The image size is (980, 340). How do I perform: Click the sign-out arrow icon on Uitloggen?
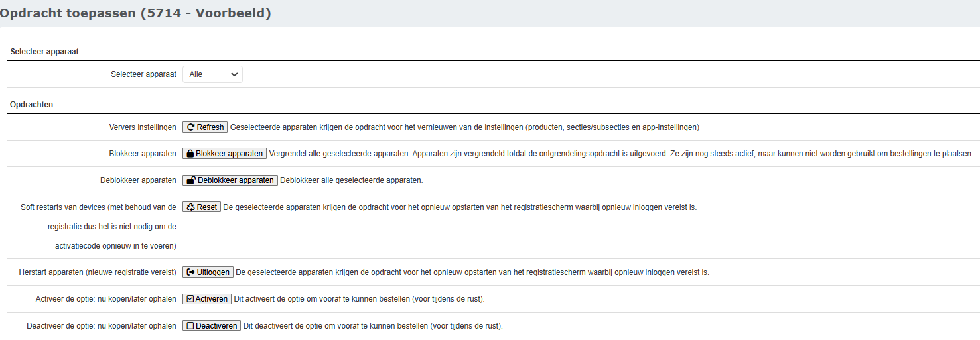(x=191, y=272)
